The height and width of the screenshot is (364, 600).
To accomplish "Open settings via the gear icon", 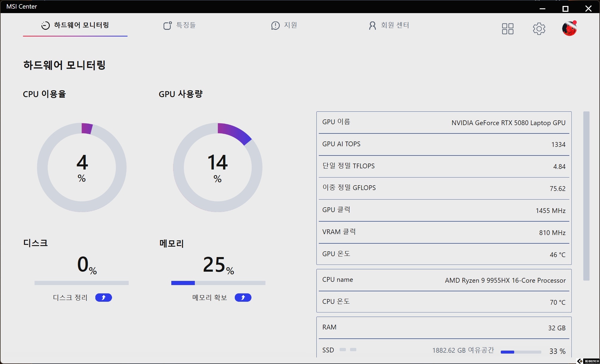I will (x=539, y=29).
